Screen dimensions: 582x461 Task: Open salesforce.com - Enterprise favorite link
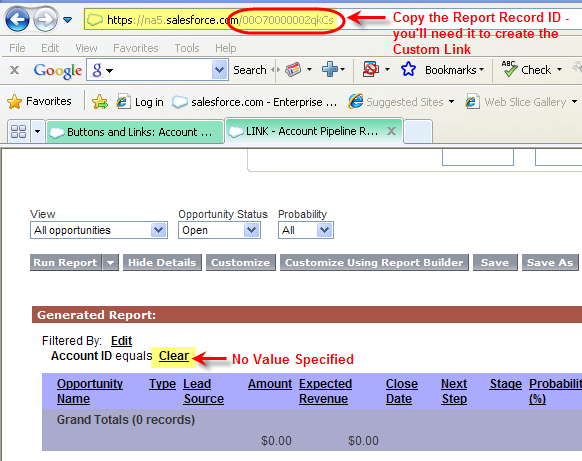pos(254,102)
